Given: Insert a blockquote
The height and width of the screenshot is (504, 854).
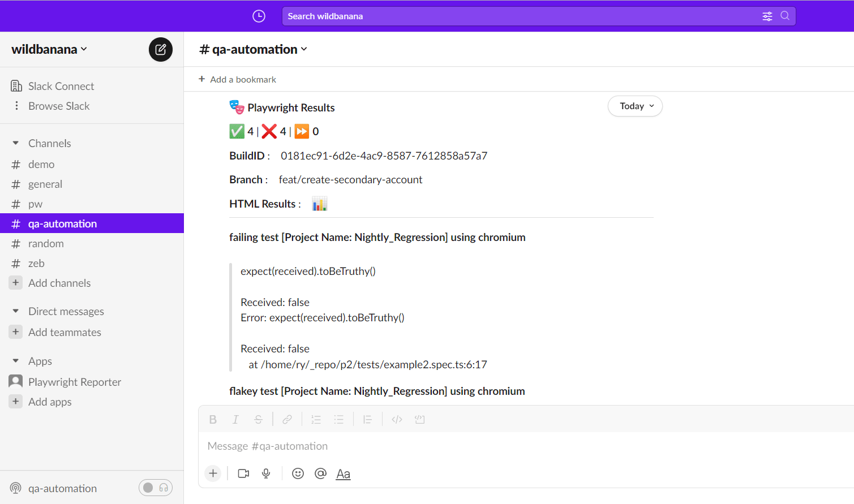Looking at the screenshot, I should (367, 419).
